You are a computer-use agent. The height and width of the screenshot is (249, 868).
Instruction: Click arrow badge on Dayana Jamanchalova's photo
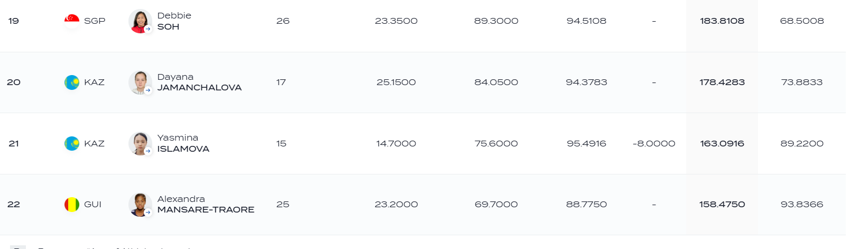pyautogui.click(x=148, y=90)
